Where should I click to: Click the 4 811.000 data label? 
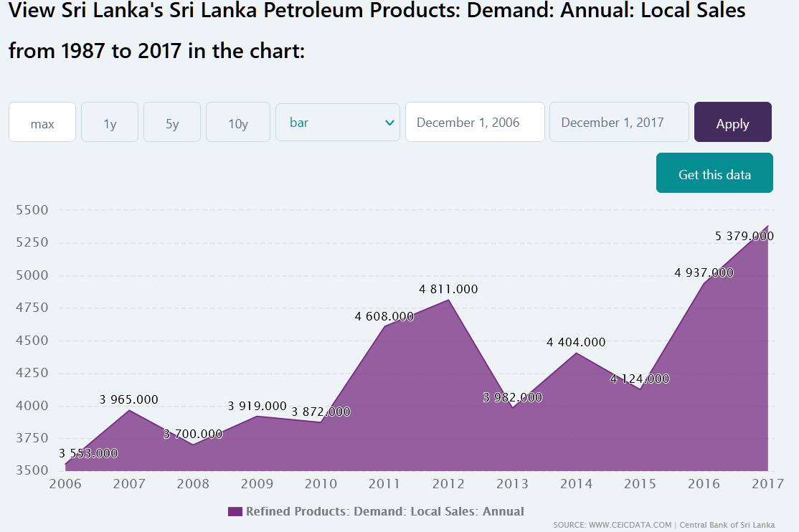(x=448, y=290)
